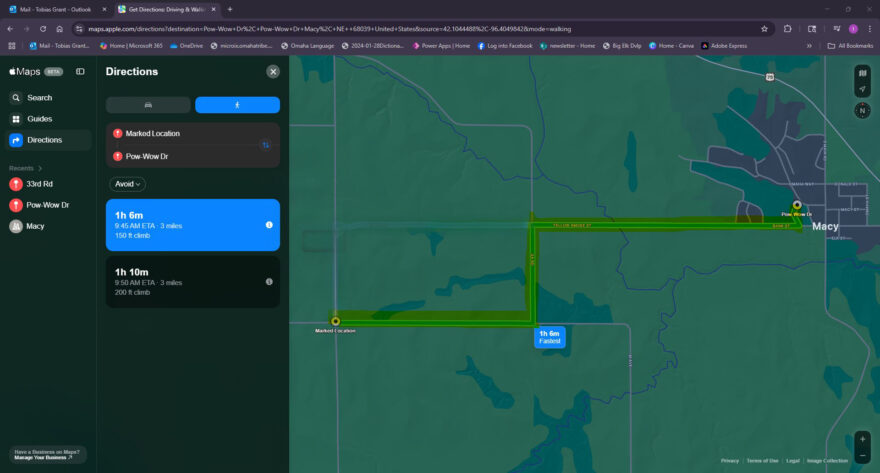Image resolution: width=880 pixels, height=473 pixels.
Task: Select the 1h 6m route card
Action: 192,225
